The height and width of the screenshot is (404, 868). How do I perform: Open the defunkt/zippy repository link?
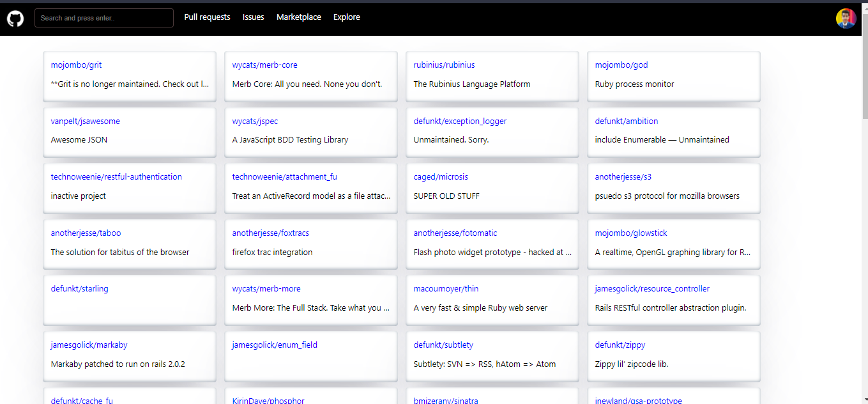click(x=620, y=345)
